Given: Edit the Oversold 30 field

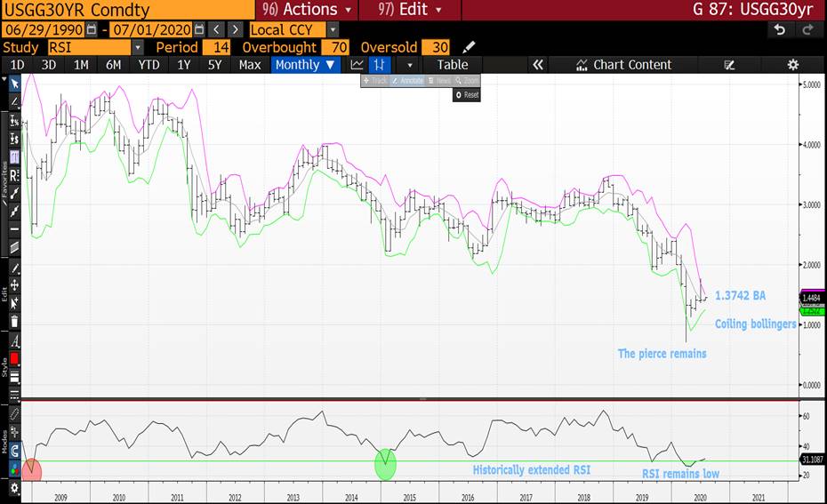Looking at the screenshot, I should point(437,47).
